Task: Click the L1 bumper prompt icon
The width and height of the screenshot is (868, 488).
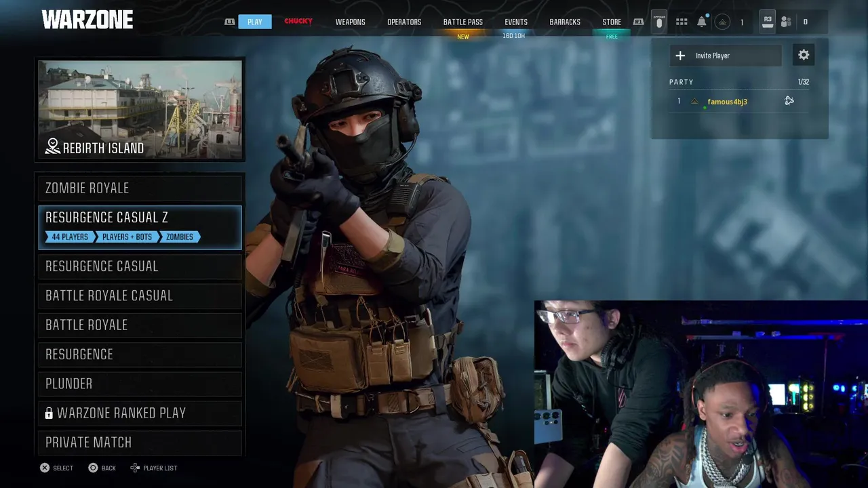Action: click(230, 22)
